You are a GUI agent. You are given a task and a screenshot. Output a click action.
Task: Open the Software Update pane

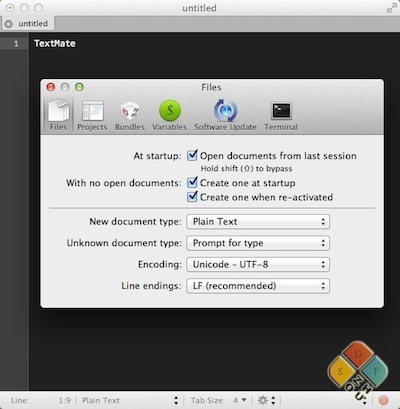(x=225, y=115)
